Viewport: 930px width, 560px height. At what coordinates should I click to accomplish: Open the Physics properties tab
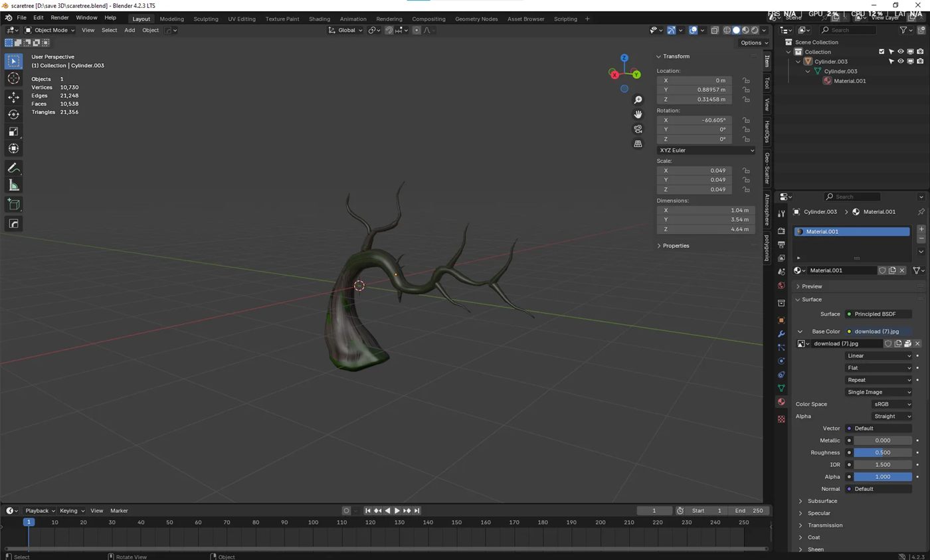(781, 361)
